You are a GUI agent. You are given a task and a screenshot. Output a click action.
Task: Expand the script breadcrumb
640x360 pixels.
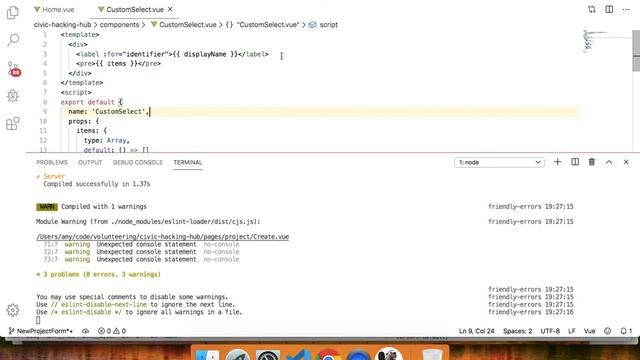(324, 24)
